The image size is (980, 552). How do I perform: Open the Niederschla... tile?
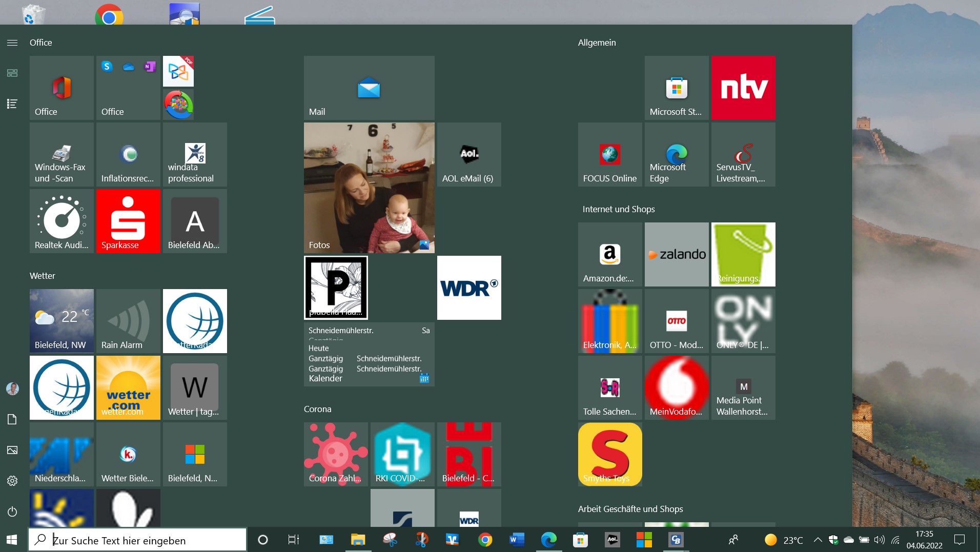tap(62, 454)
